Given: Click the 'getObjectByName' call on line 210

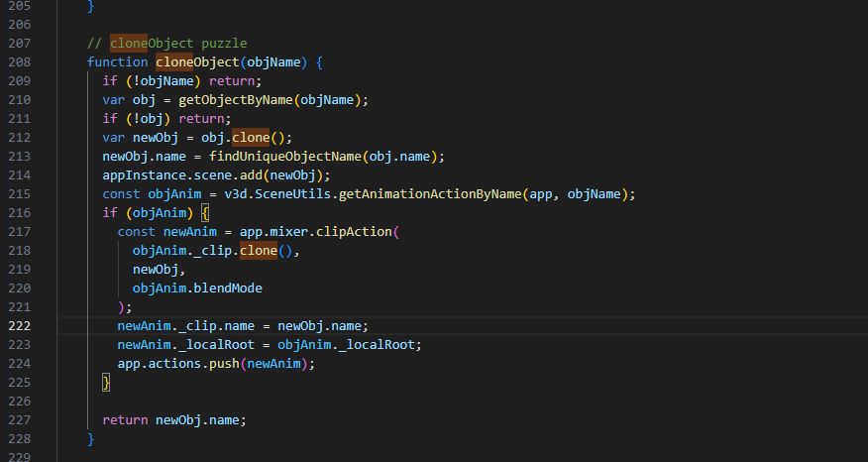Looking at the screenshot, I should [x=235, y=100].
